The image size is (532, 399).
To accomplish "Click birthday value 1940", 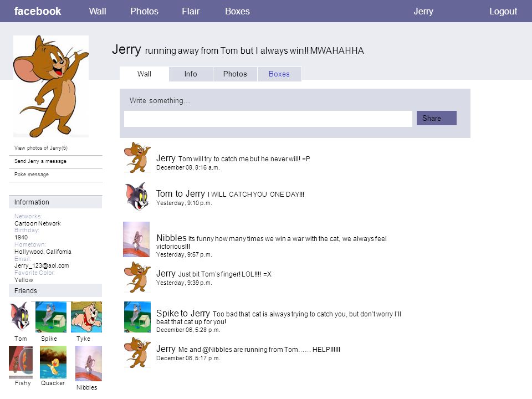I will [x=21, y=238].
